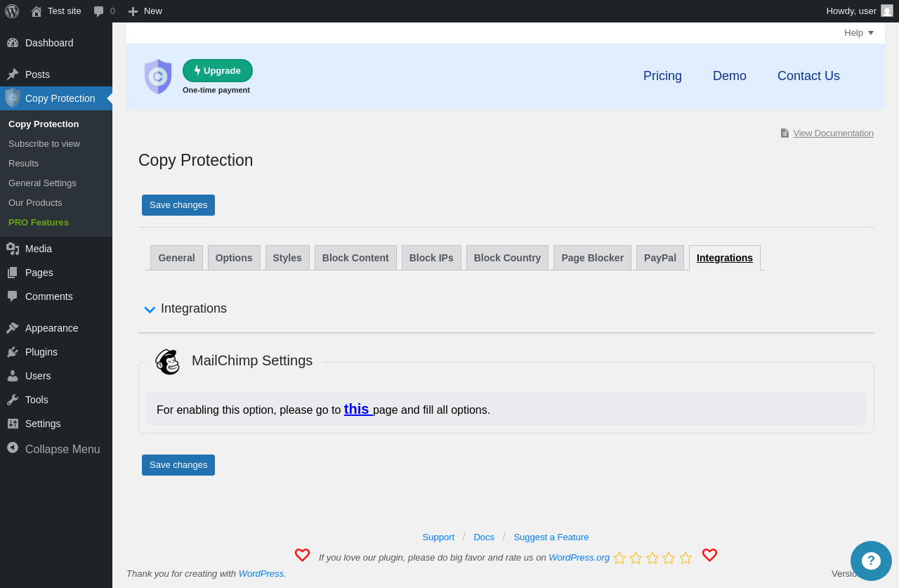
Task: Click the WordPress logo icon
Action: point(12,11)
